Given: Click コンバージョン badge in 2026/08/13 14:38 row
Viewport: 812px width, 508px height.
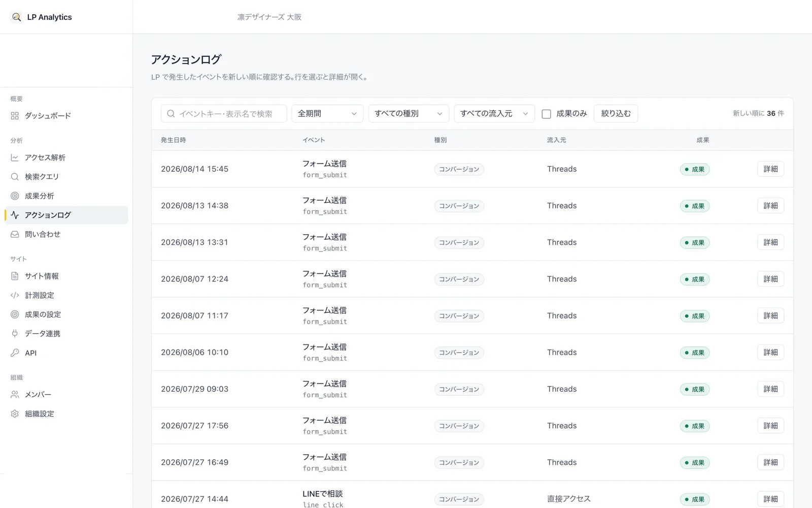Looking at the screenshot, I should pos(459,206).
